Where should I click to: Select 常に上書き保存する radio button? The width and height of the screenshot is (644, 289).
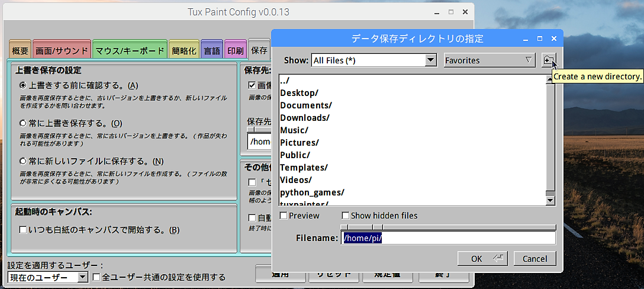pos(23,123)
